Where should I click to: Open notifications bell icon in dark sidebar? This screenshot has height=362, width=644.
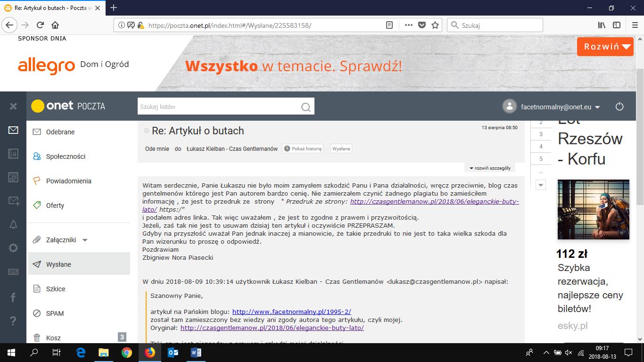[x=13, y=224]
